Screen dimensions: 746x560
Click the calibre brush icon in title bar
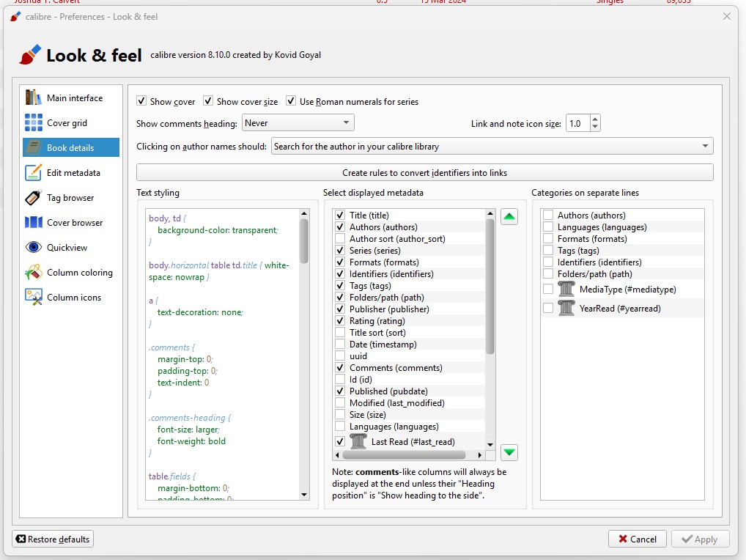click(15, 17)
